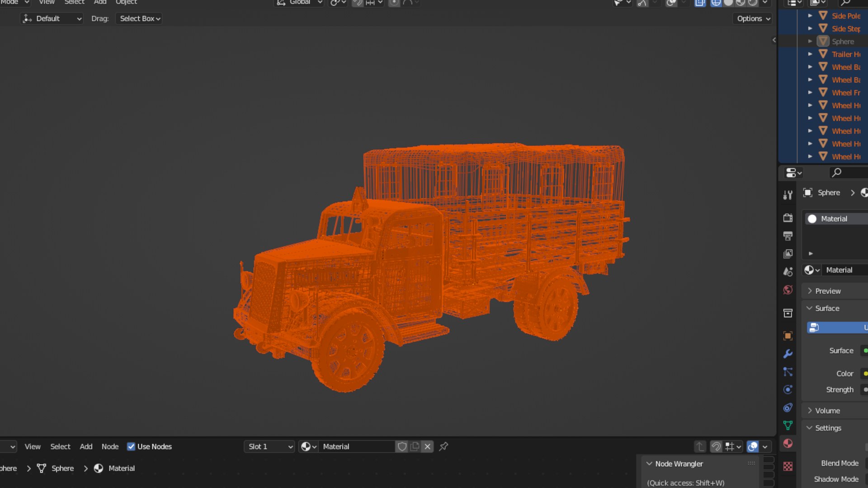Screen dimensions: 868x488
Task: Duplicate the Material with new copy icon
Action: [x=415, y=446]
